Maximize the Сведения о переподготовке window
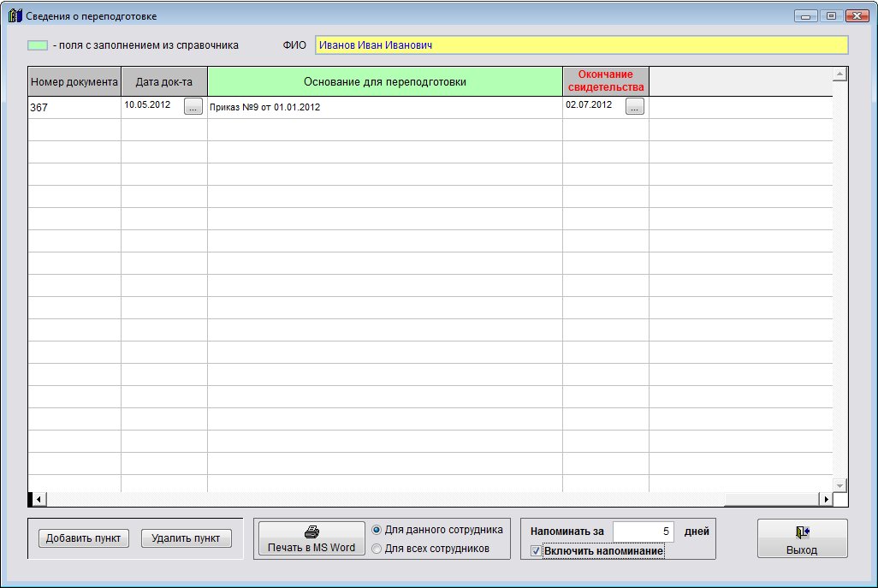Image resolution: width=878 pixels, height=588 pixels. coord(832,16)
